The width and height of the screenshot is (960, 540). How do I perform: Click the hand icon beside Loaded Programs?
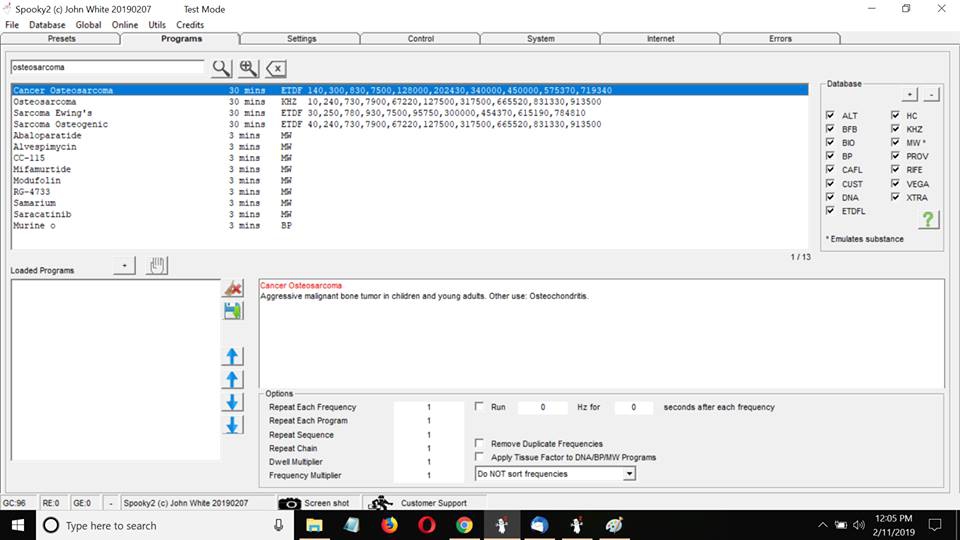[x=157, y=266]
